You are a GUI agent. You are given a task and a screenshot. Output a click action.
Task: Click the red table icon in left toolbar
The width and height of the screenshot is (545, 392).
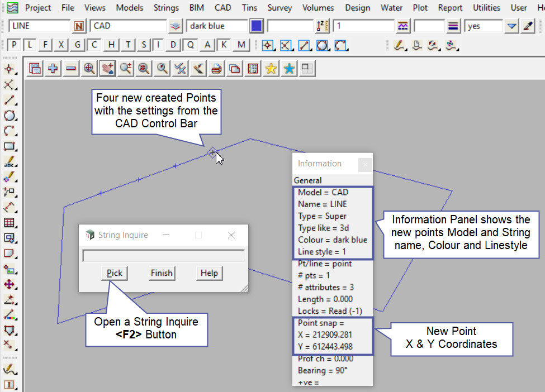point(9,223)
